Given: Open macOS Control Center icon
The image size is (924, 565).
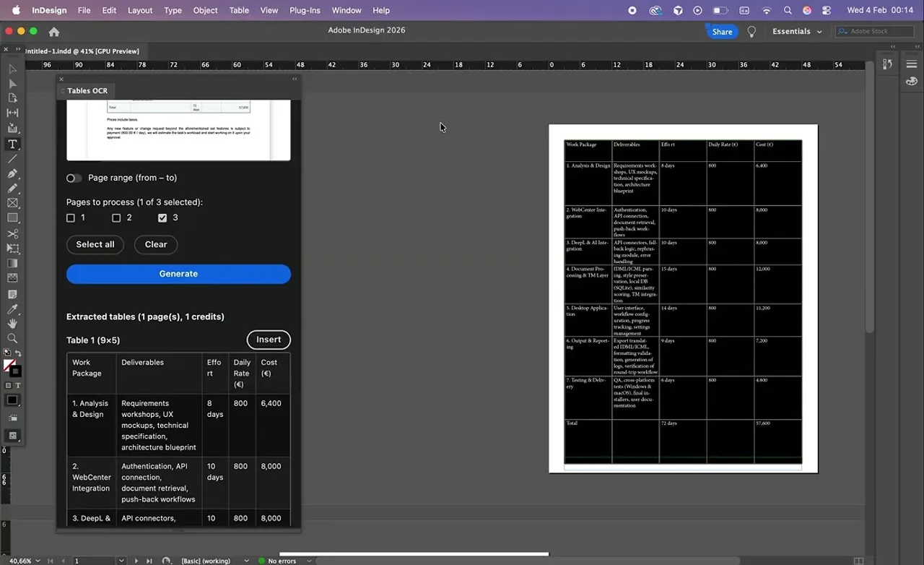Looking at the screenshot, I should tap(827, 10).
